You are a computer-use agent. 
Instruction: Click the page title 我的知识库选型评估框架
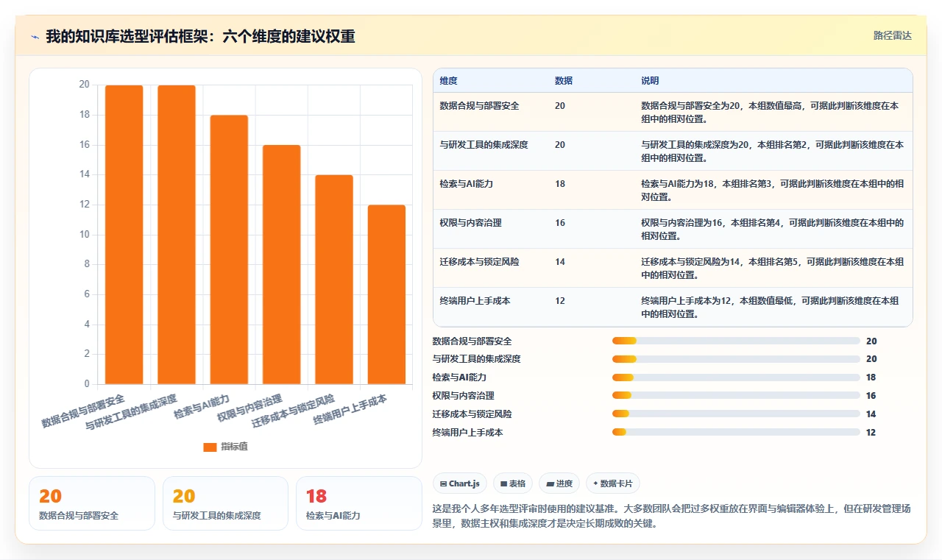(200, 36)
